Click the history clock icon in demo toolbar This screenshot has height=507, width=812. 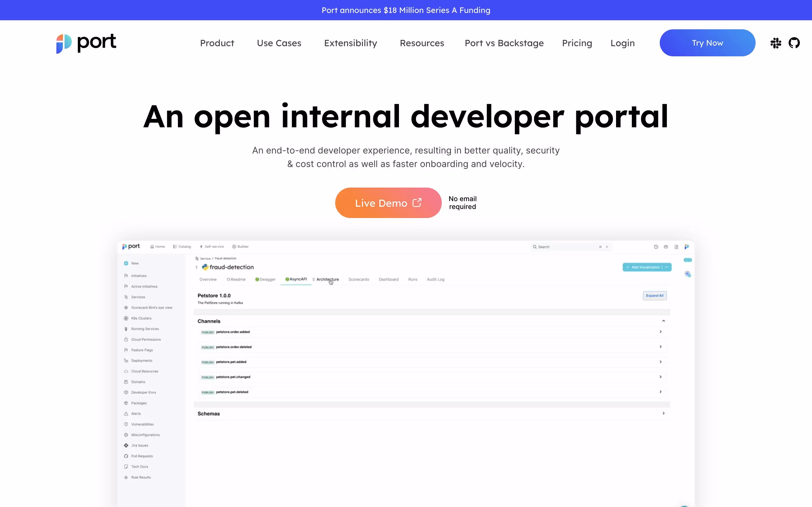(656, 247)
